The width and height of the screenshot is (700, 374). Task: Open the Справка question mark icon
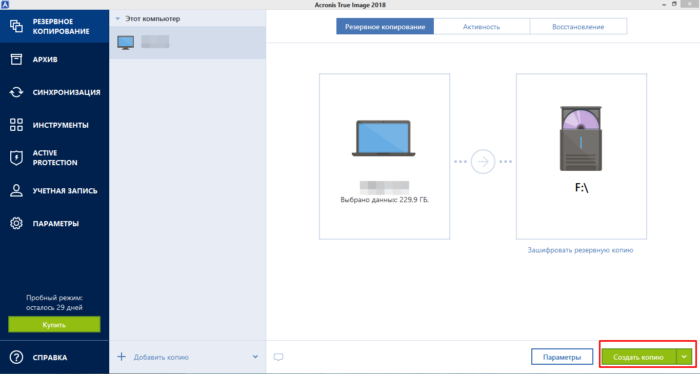click(x=17, y=357)
